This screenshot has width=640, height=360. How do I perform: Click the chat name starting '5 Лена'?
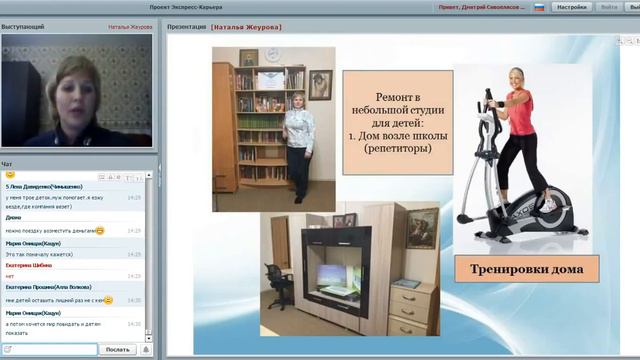pos(44,187)
